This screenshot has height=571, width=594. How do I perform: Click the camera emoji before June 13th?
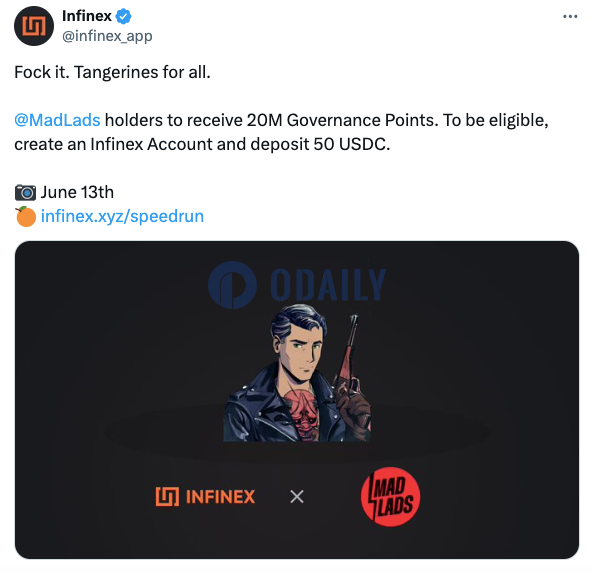pos(25,192)
